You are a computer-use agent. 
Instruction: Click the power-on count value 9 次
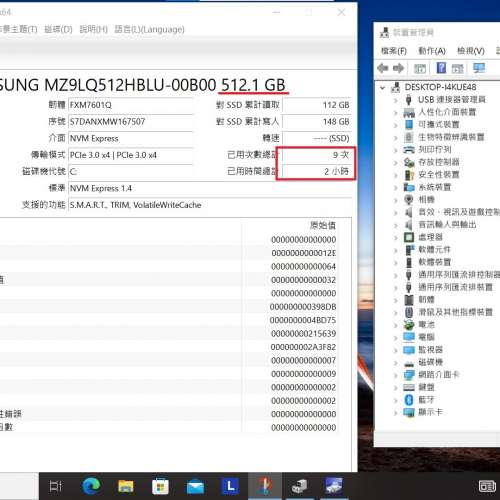point(317,155)
